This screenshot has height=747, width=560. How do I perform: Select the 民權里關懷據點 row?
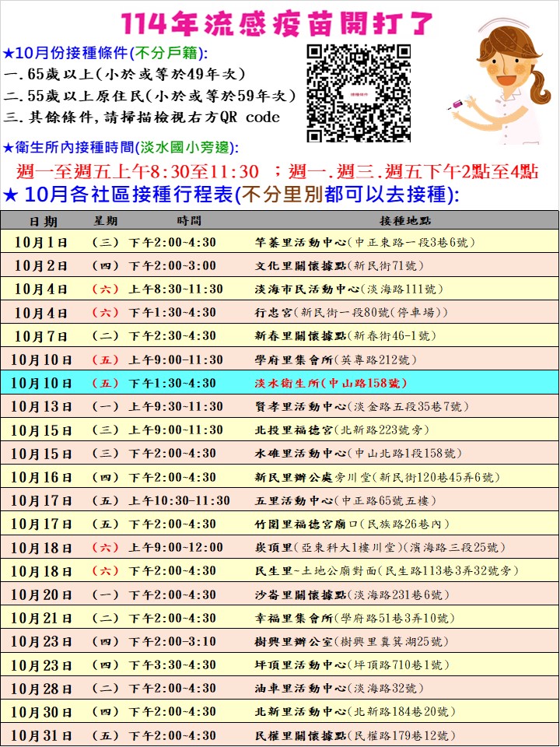click(280, 735)
